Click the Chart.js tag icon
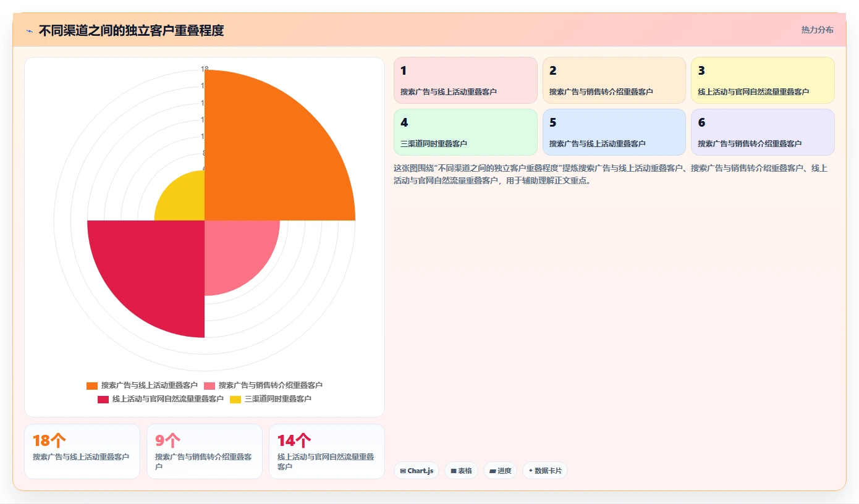Screen dimensions: 859x504 coord(403,471)
